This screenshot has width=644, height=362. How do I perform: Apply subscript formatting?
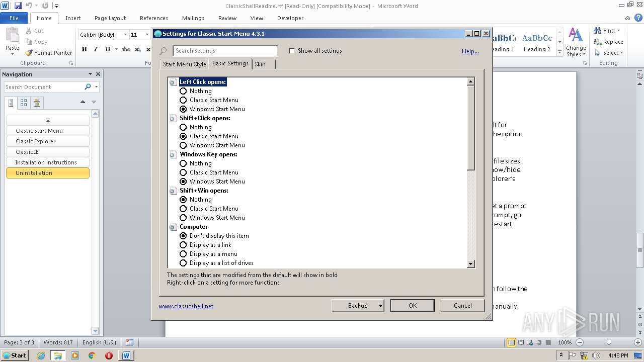tap(138, 49)
